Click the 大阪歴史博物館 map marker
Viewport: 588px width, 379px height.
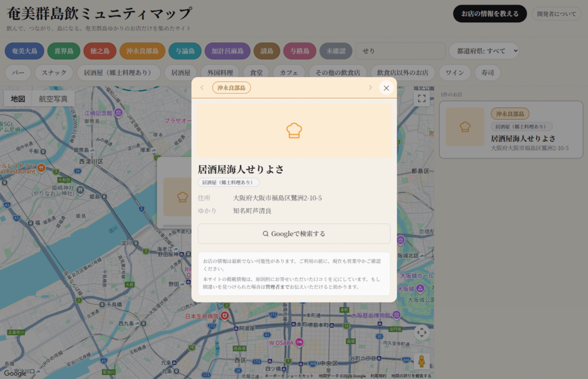[x=396, y=315]
